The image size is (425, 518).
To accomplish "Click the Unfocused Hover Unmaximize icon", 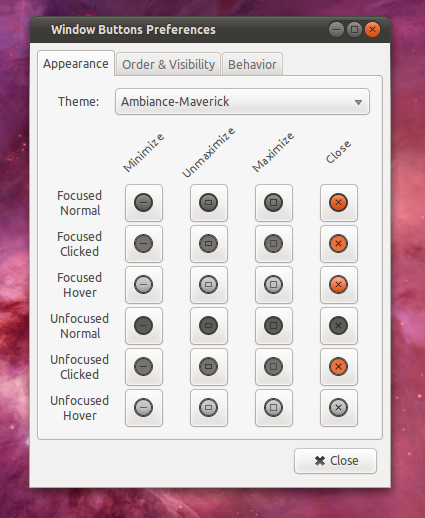I will (209, 408).
